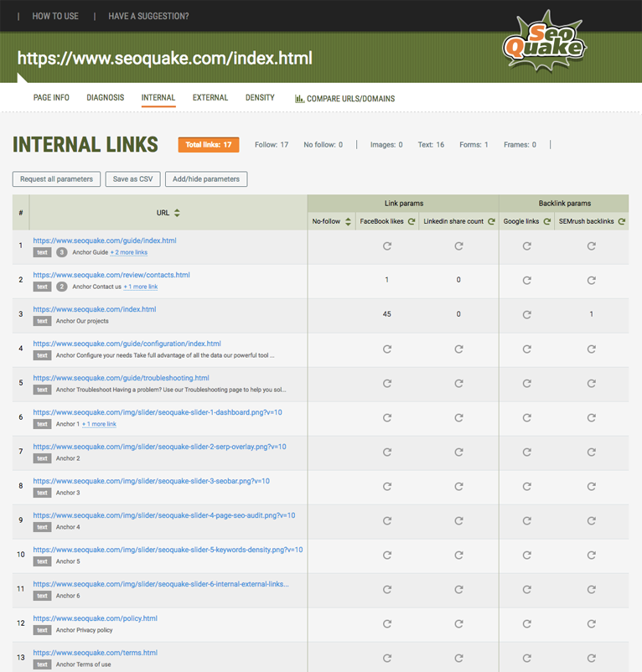Load SEMrush backlinks for guide/index.html row

click(x=592, y=246)
